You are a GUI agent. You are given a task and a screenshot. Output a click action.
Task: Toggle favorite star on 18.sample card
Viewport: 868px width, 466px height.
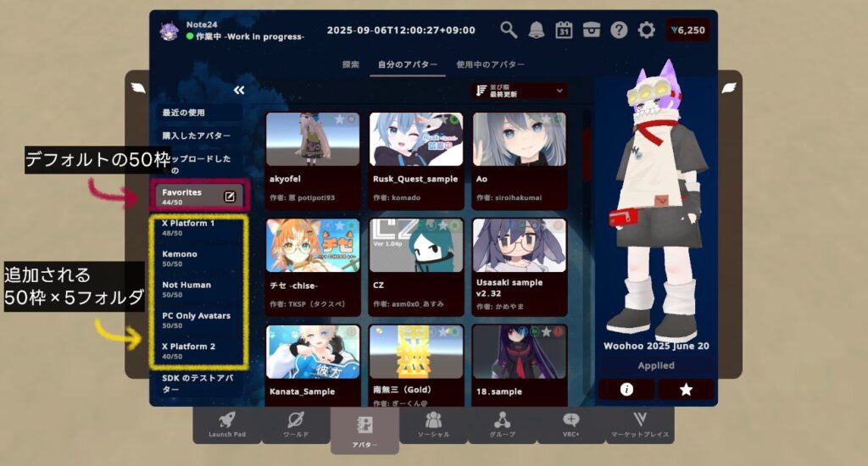coord(546,331)
